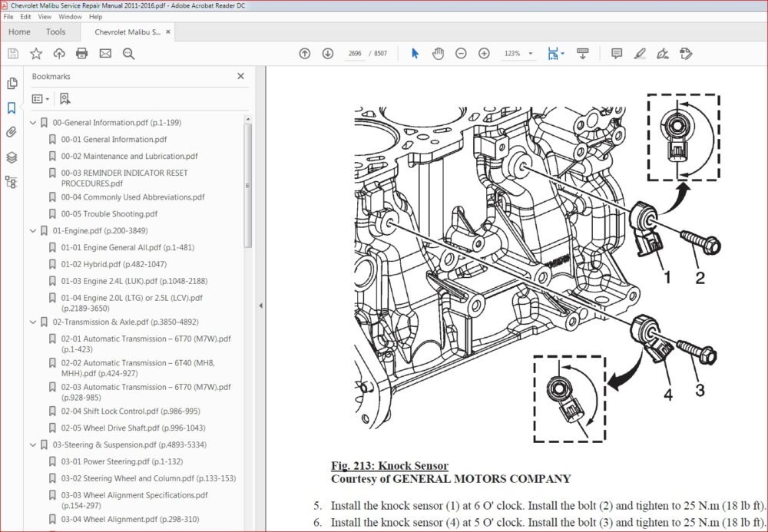Switch to the Tools tab
This screenshot has width=768, height=532.
point(55,31)
